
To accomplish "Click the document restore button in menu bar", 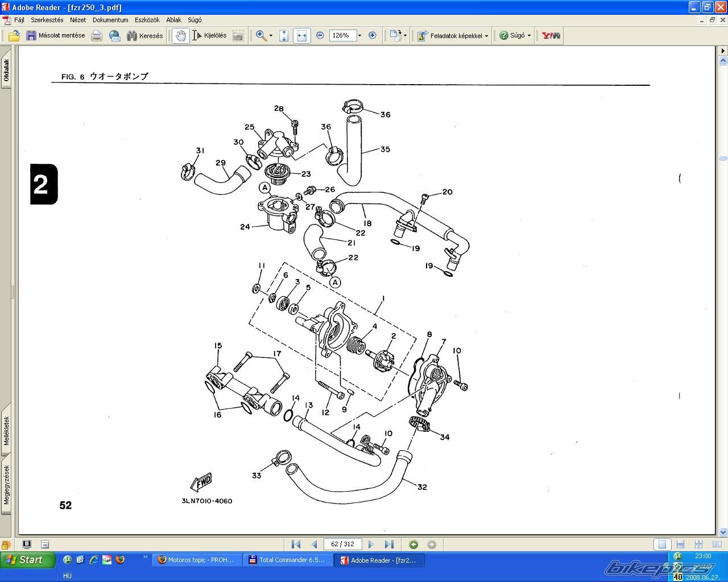I will tap(712, 20).
